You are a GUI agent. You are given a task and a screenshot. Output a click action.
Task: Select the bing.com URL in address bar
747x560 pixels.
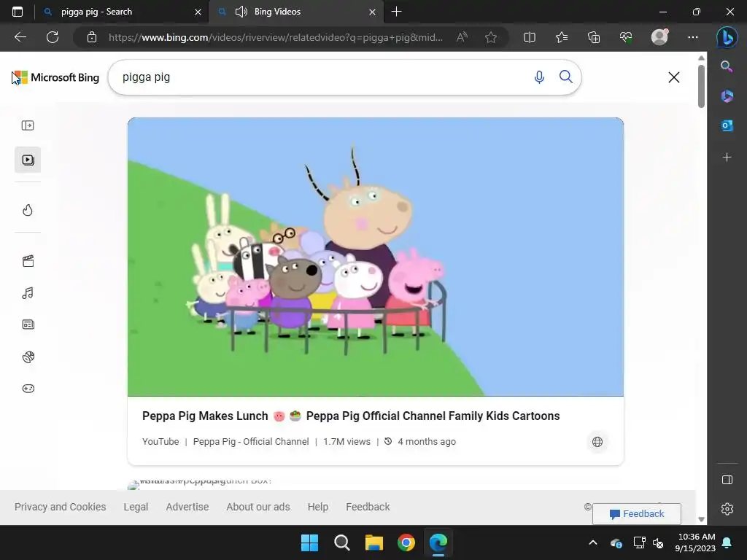pos(275,37)
